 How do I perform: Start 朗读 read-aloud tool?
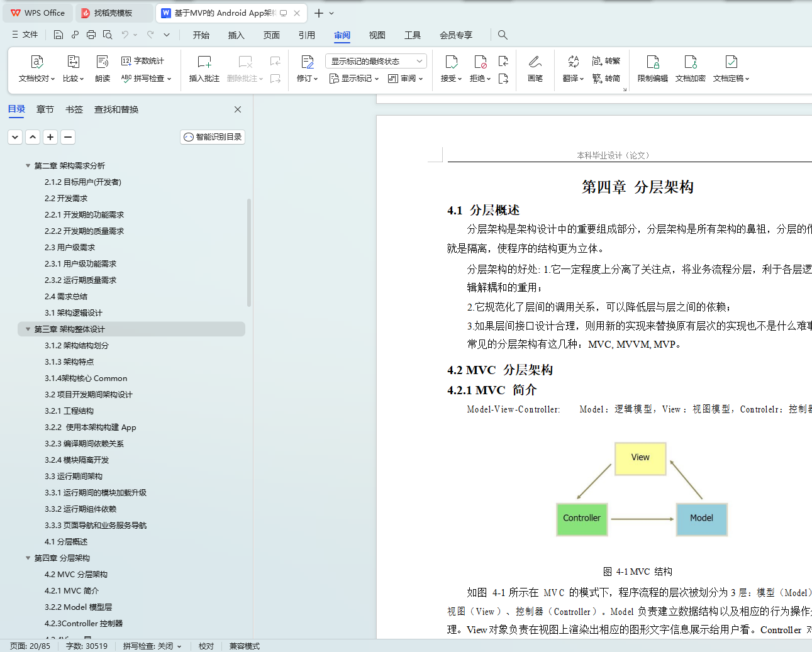tap(103, 69)
